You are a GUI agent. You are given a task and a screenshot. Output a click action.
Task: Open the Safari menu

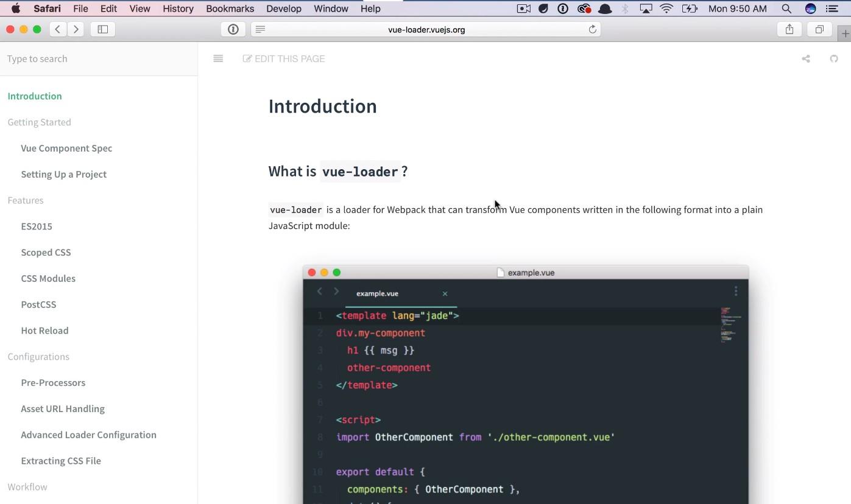tap(47, 9)
